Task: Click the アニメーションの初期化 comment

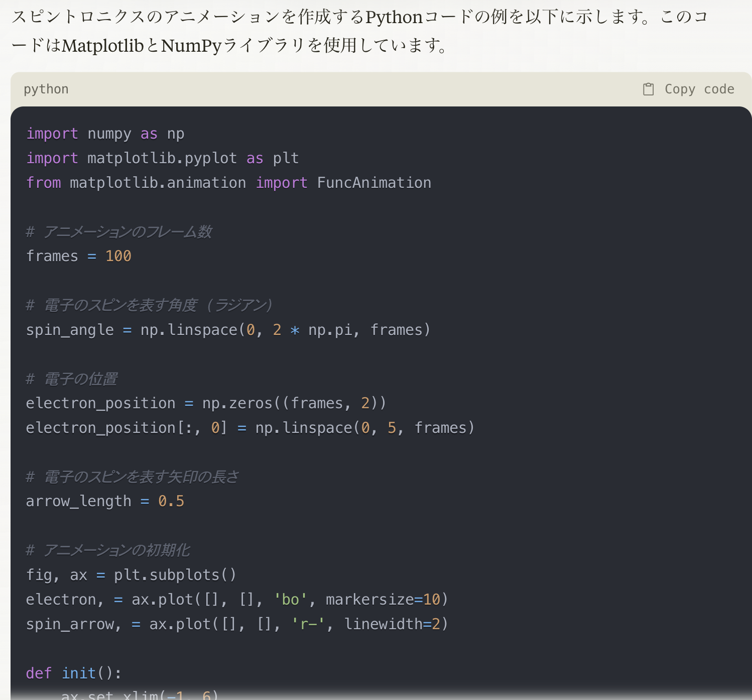Action: tap(116, 550)
